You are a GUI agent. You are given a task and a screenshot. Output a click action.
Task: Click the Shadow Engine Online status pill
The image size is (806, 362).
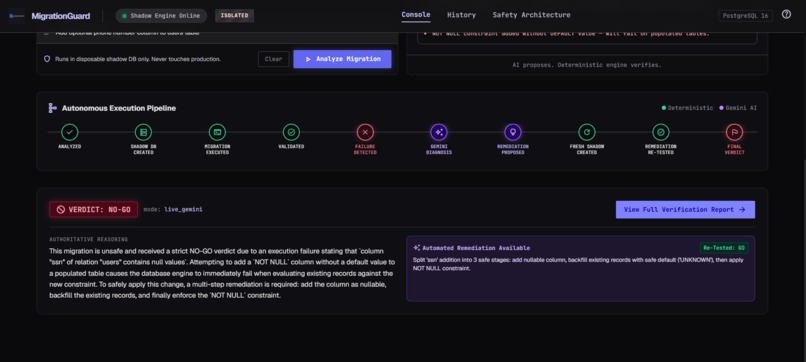[161, 16]
